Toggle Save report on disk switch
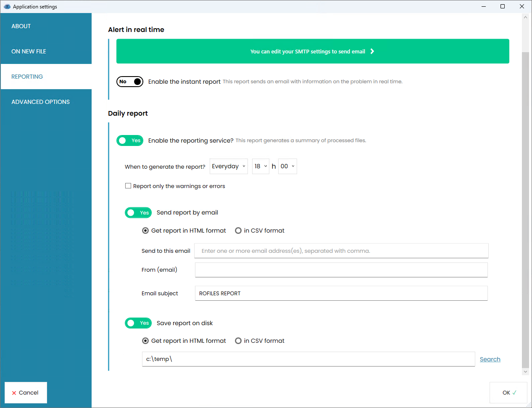 (x=138, y=323)
